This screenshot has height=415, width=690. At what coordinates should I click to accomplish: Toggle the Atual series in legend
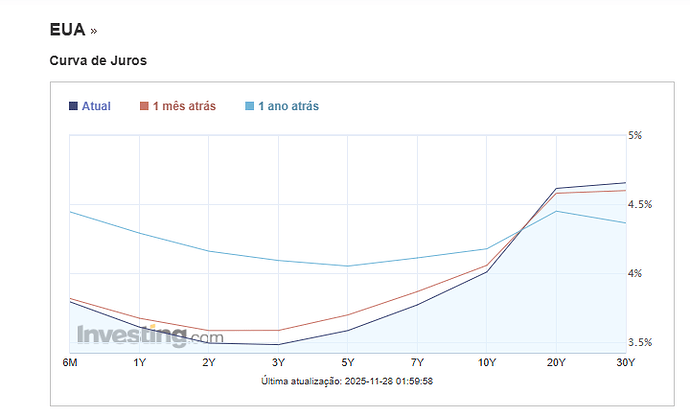(97, 106)
